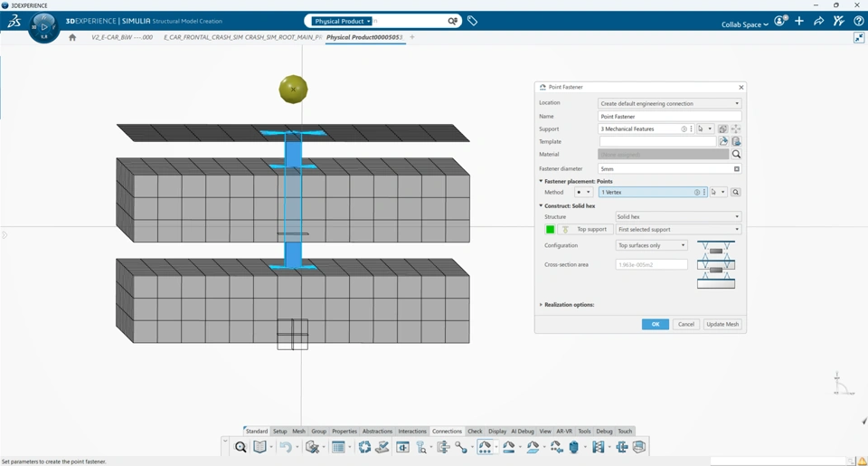Click the Cancel button
Viewport: 868px width, 466px height.
tap(686, 325)
